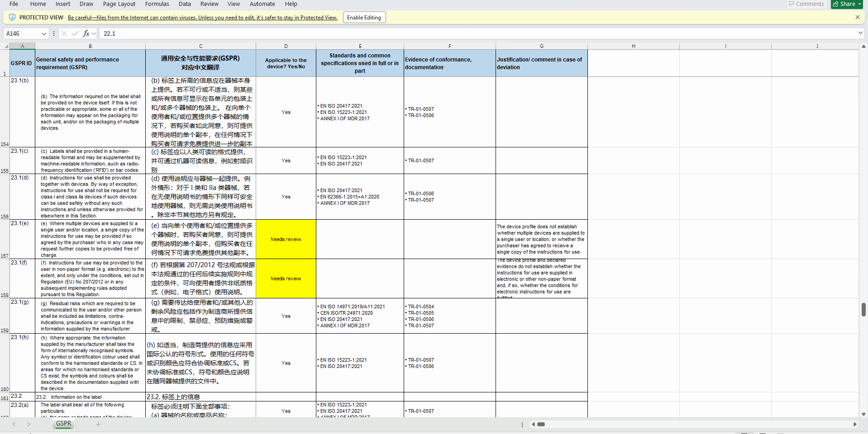This screenshot has height=434, width=868.
Task: Click the 23.2 Information on the label cell
Action: [90, 397]
